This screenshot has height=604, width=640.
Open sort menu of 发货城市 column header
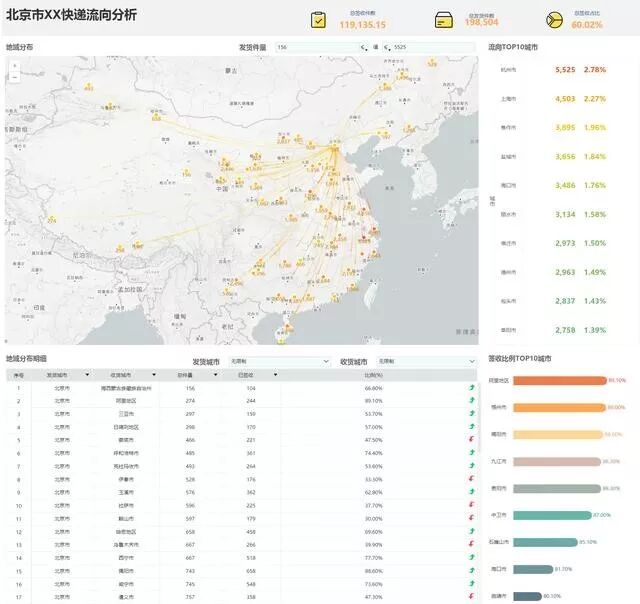point(87,375)
